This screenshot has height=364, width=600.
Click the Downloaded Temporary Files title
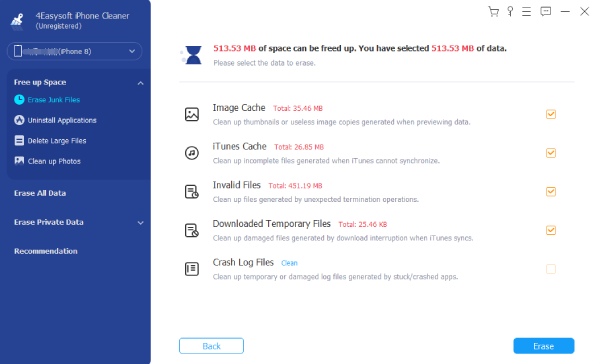(272, 224)
